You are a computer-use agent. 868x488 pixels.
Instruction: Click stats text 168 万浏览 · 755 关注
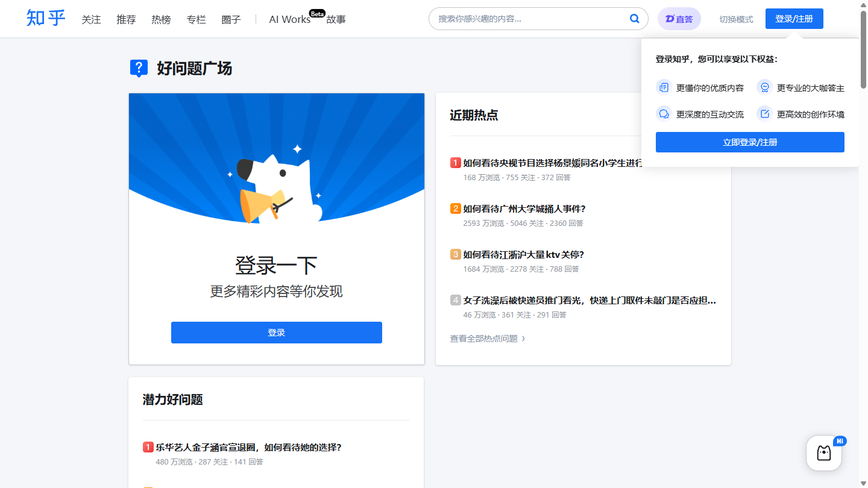coord(517,177)
